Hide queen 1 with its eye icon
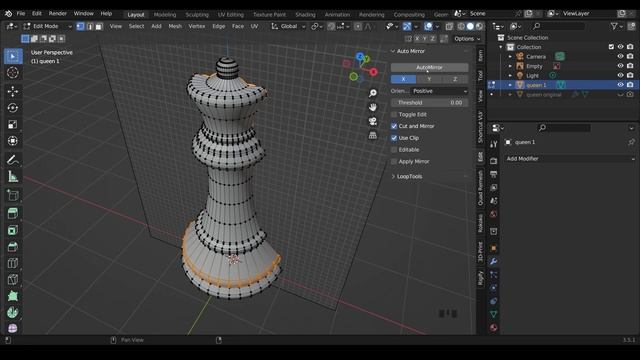 point(620,85)
